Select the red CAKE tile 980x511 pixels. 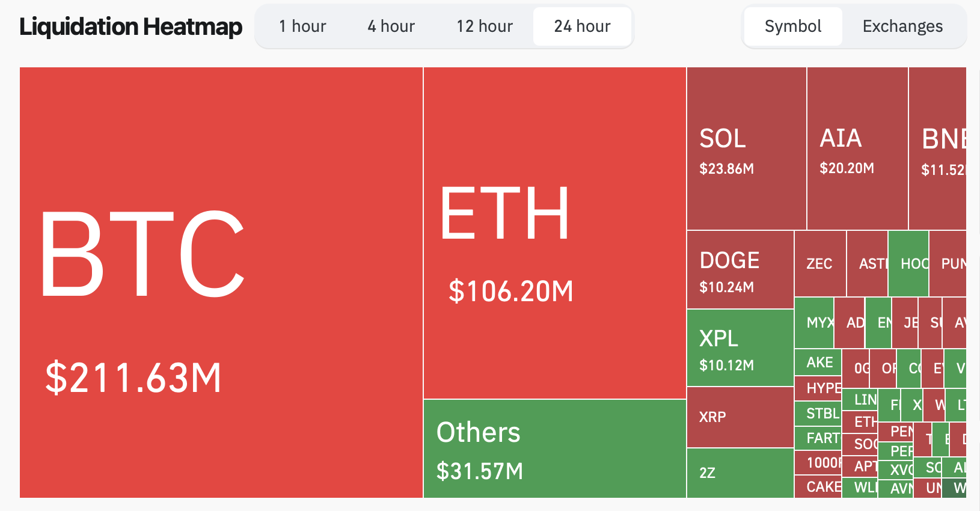[818, 487]
